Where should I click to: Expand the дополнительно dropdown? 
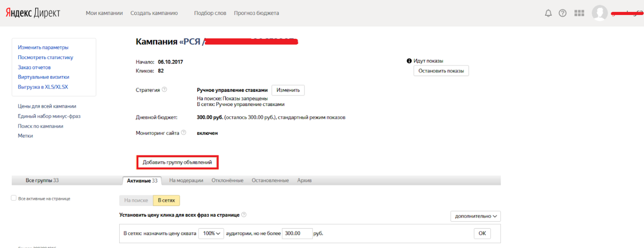(476, 216)
